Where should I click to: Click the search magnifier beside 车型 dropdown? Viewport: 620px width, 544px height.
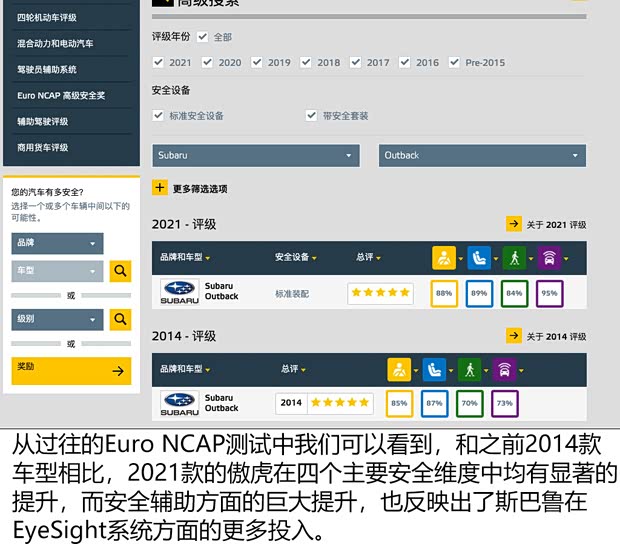[120, 271]
